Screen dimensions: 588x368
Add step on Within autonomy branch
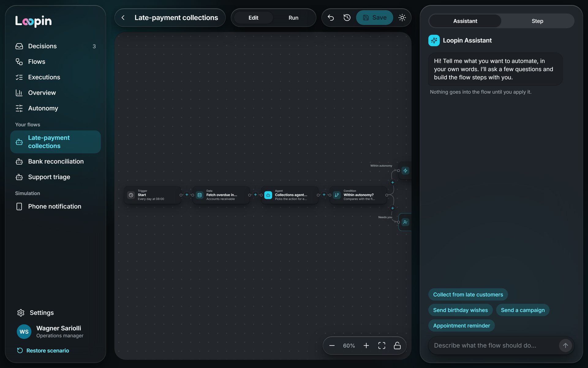coord(393,182)
